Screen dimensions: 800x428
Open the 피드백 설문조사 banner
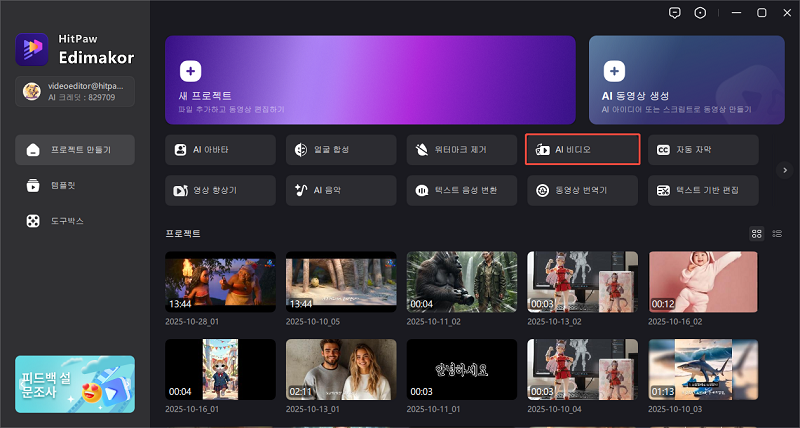coord(75,384)
